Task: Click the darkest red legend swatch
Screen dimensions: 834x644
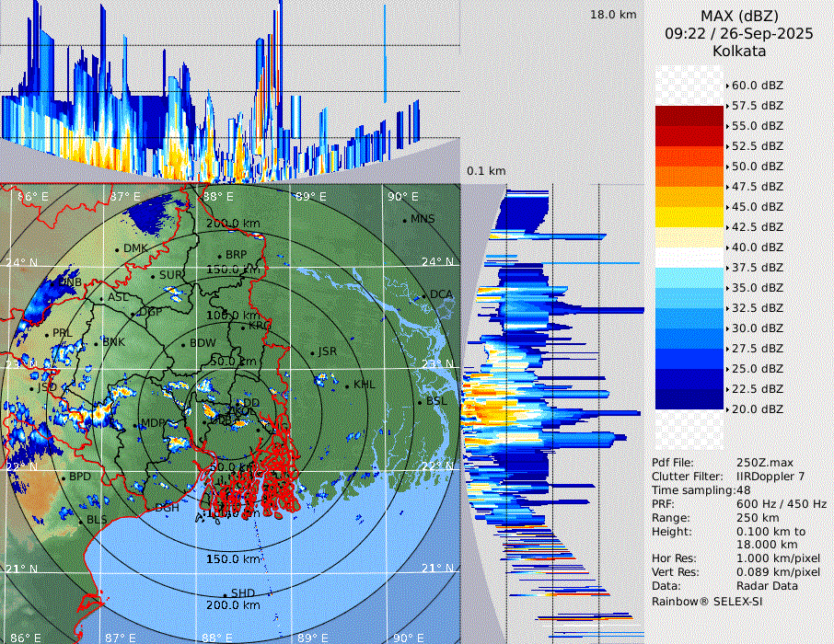Action: [689, 116]
